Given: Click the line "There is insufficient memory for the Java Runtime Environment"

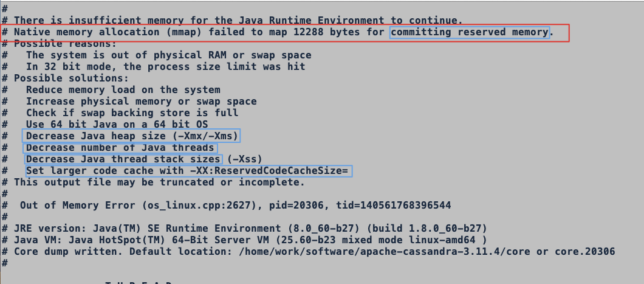Looking at the screenshot, I should [232, 20].
